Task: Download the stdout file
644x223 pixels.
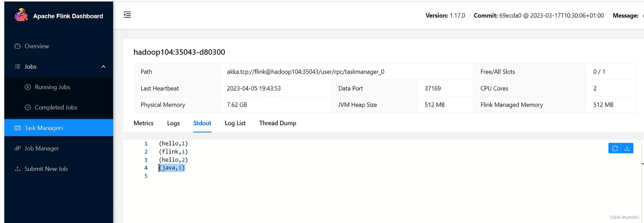Action: pyautogui.click(x=627, y=148)
